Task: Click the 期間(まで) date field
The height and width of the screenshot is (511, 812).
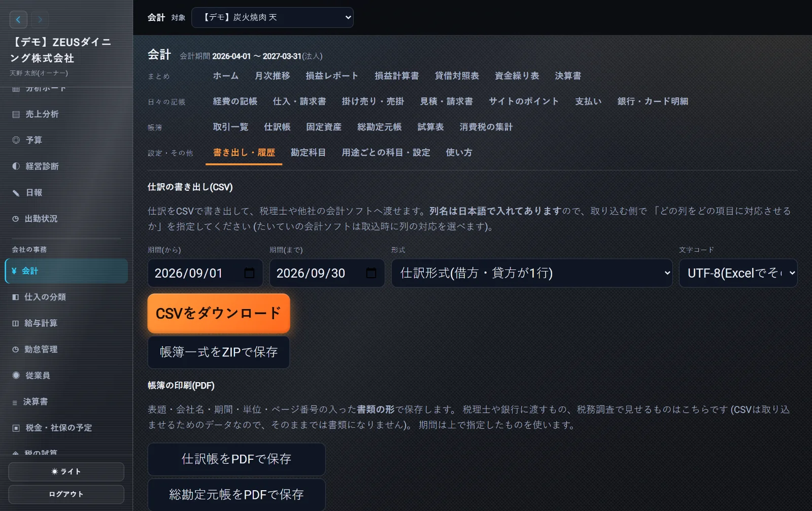Action: 327,273
